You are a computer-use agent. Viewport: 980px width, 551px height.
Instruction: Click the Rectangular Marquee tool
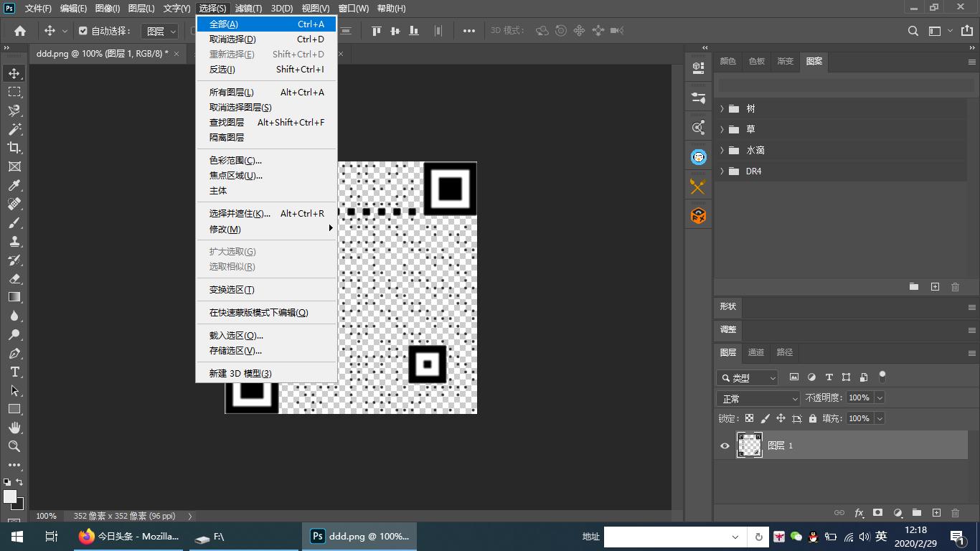[14, 92]
